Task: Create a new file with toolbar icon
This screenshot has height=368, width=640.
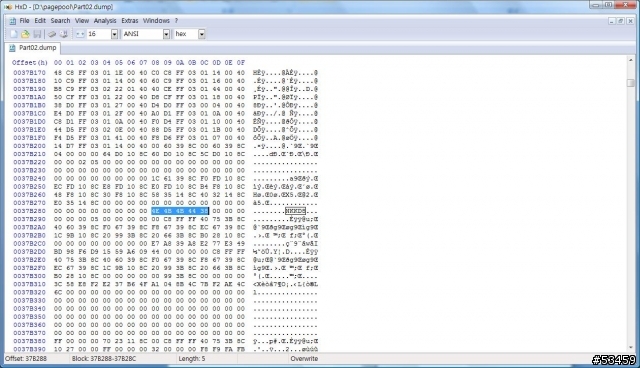Action: 13,34
